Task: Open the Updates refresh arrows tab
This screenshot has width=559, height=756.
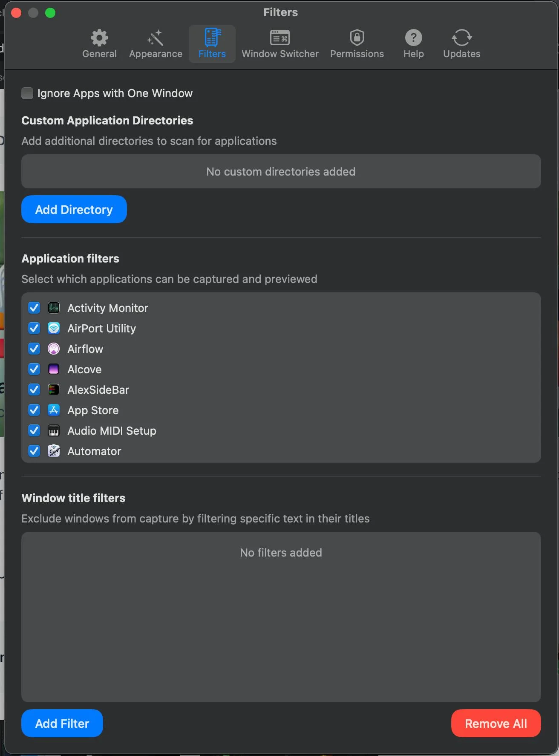Action: tap(461, 44)
